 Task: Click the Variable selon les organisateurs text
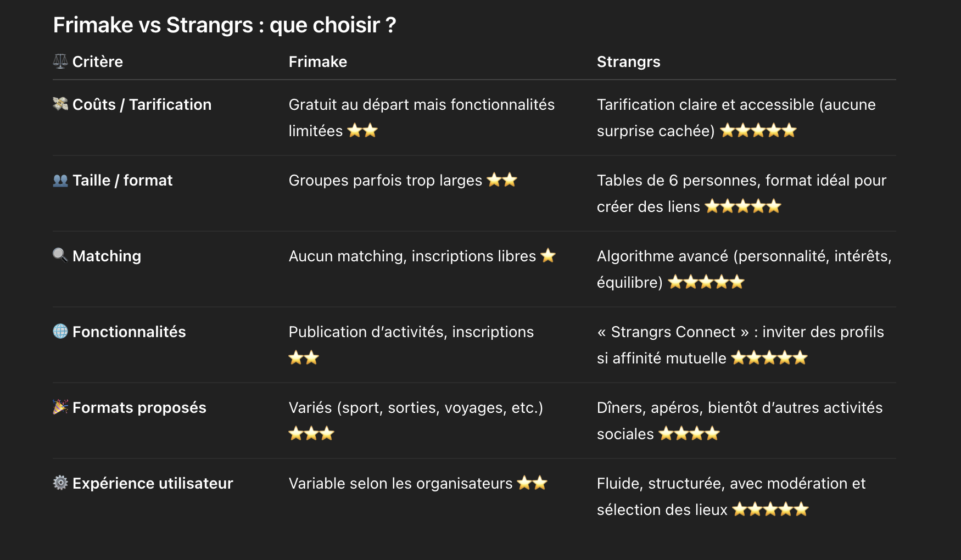[400, 483]
